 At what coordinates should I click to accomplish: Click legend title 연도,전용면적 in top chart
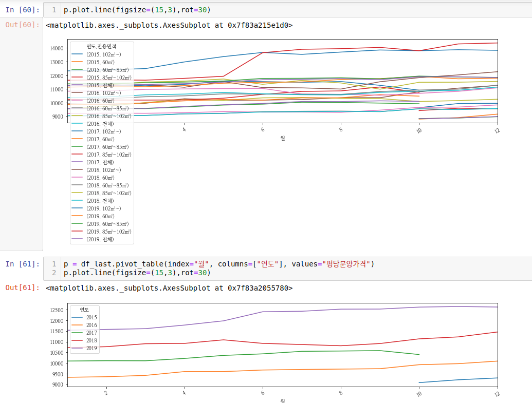(101, 46)
